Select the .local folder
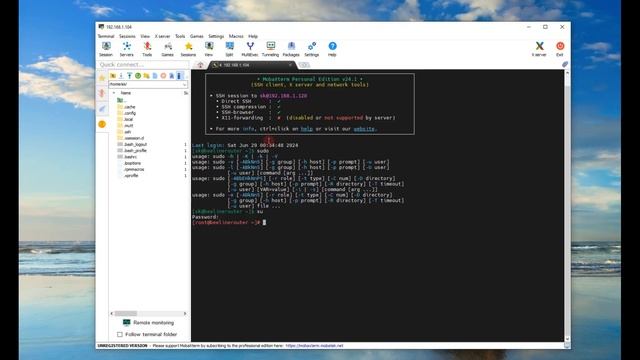The height and width of the screenshot is (360, 640). [125, 119]
